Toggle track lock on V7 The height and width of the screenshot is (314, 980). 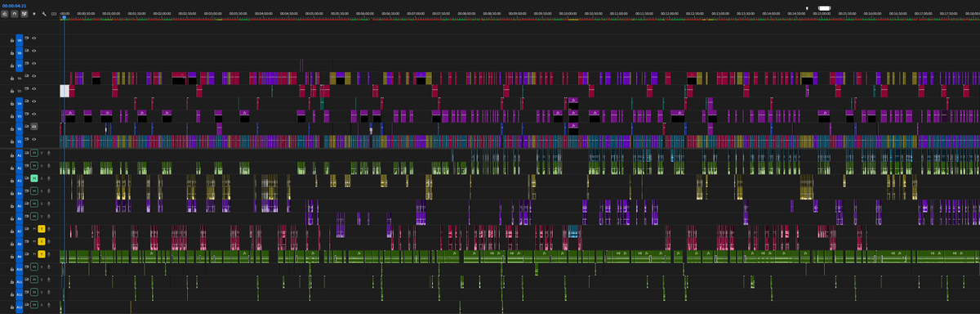point(12,65)
